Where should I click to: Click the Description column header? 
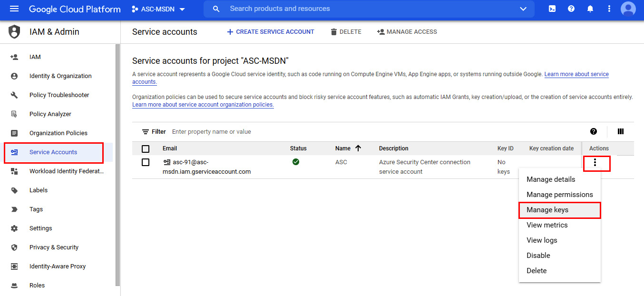[394, 148]
